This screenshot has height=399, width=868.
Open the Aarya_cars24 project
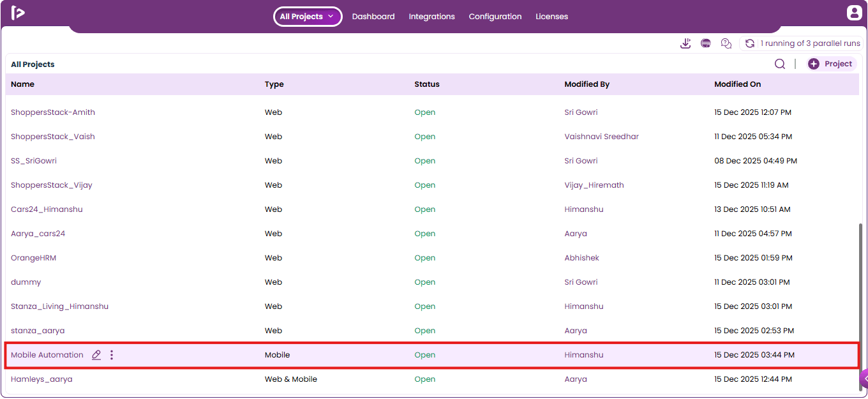tap(38, 234)
